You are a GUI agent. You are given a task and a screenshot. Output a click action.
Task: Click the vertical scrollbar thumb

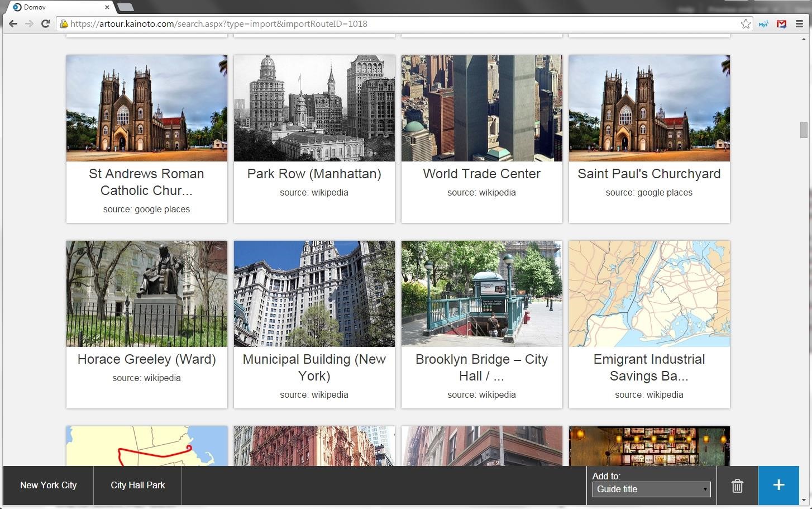point(804,129)
